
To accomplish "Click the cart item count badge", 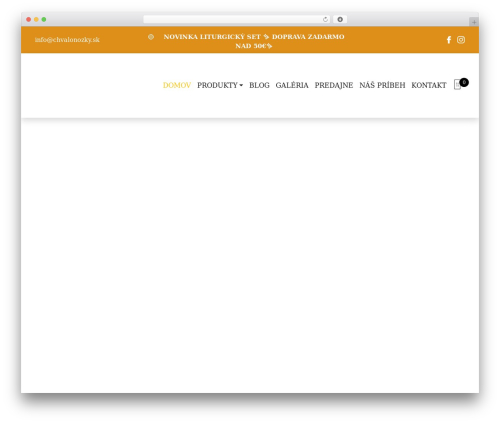I will pos(464,82).
